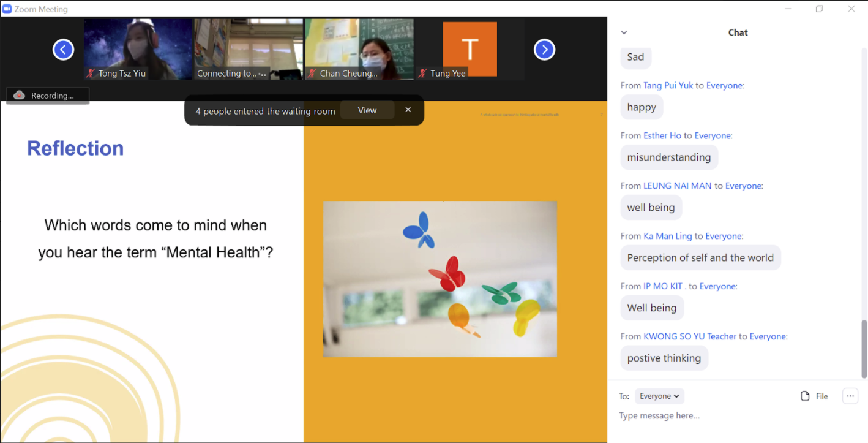Click the 'Recording...' status label
This screenshot has height=443, width=868.
pyautogui.click(x=53, y=96)
